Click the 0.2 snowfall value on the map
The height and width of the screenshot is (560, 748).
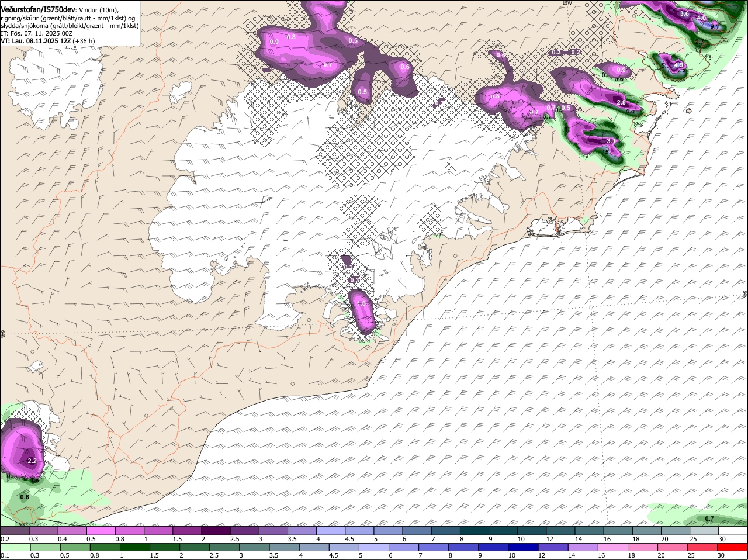pyautogui.click(x=575, y=53)
